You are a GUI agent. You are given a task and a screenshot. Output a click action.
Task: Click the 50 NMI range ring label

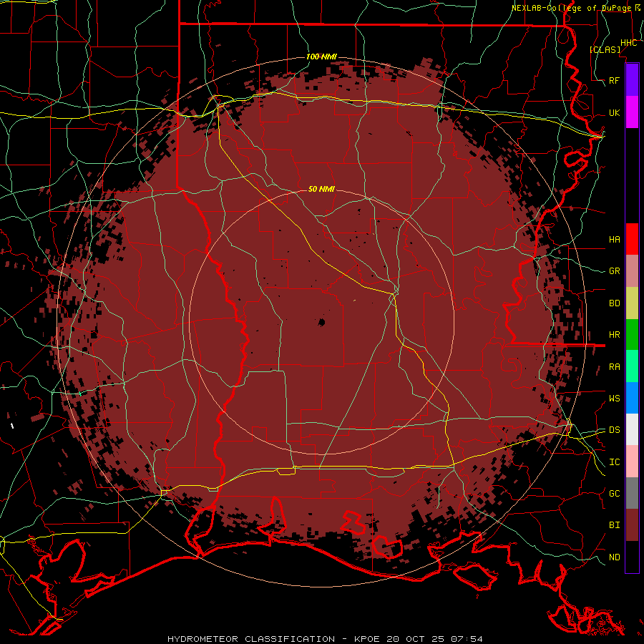(321, 189)
